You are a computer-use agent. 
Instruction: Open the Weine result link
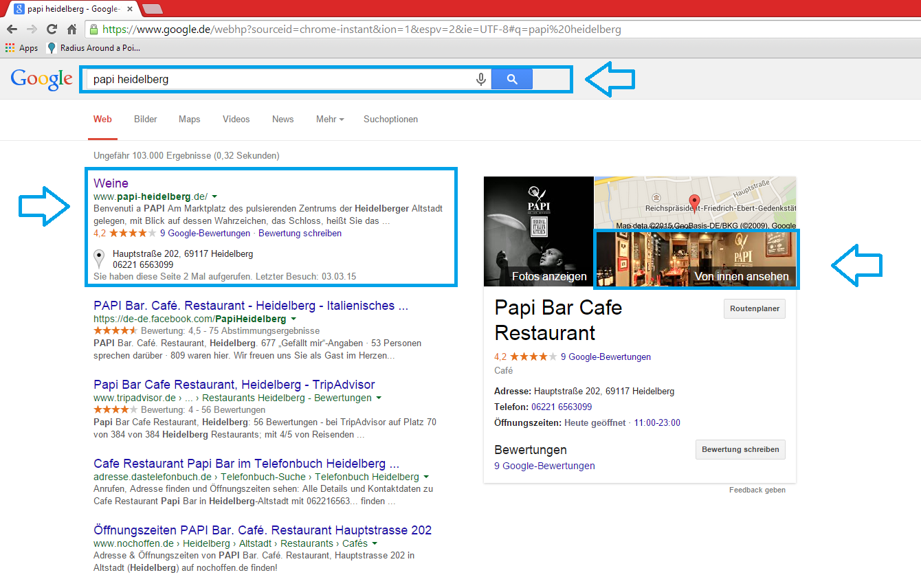[x=111, y=183]
